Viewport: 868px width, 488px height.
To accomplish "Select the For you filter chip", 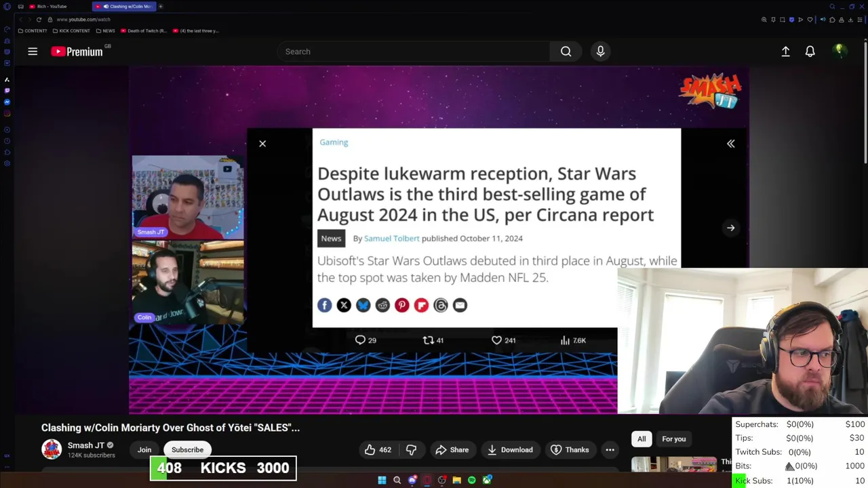I will pyautogui.click(x=673, y=439).
